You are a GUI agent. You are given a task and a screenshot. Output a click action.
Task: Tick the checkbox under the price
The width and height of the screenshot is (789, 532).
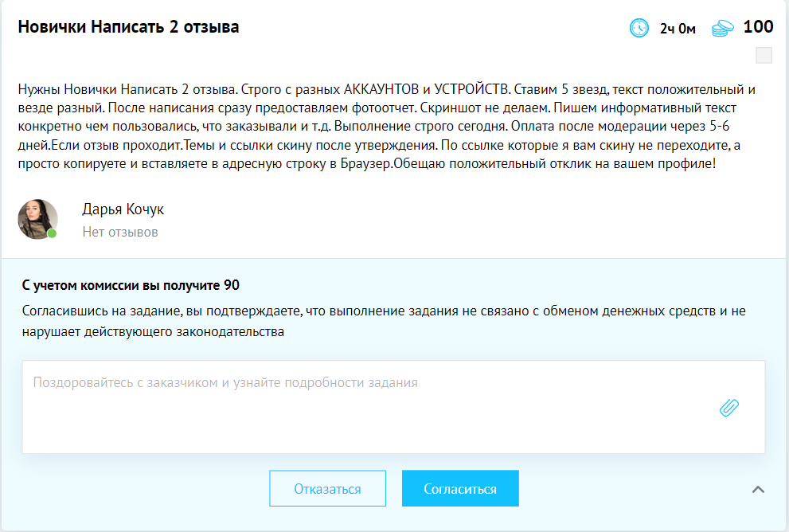click(764, 56)
